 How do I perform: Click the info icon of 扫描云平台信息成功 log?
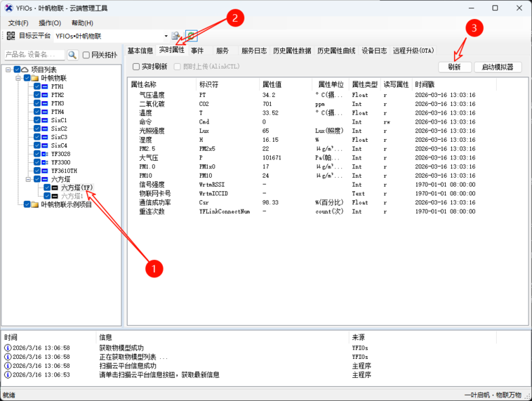pyautogui.click(x=8, y=366)
